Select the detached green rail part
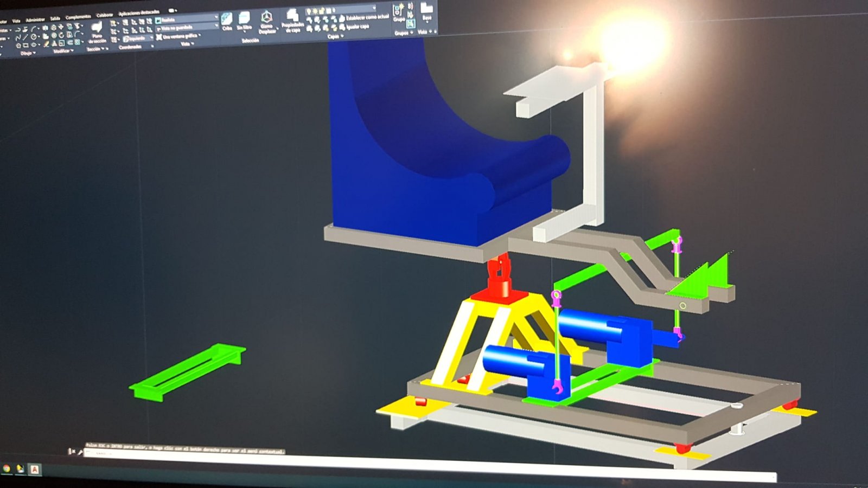Image resolution: width=868 pixels, height=488 pixels. click(x=187, y=372)
